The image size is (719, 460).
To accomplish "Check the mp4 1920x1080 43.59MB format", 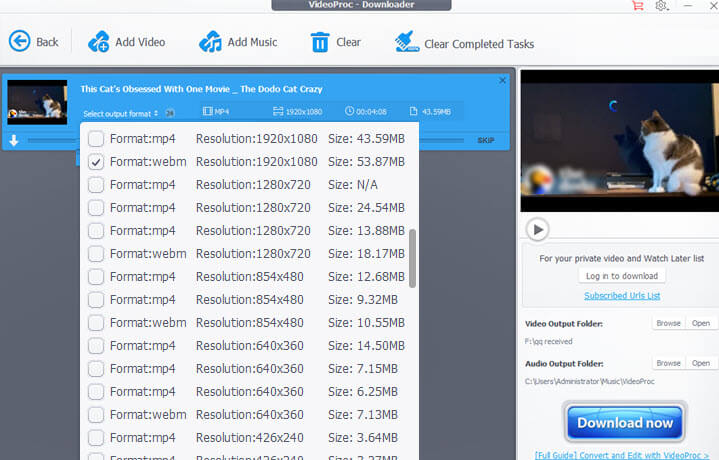I will pos(96,139).
